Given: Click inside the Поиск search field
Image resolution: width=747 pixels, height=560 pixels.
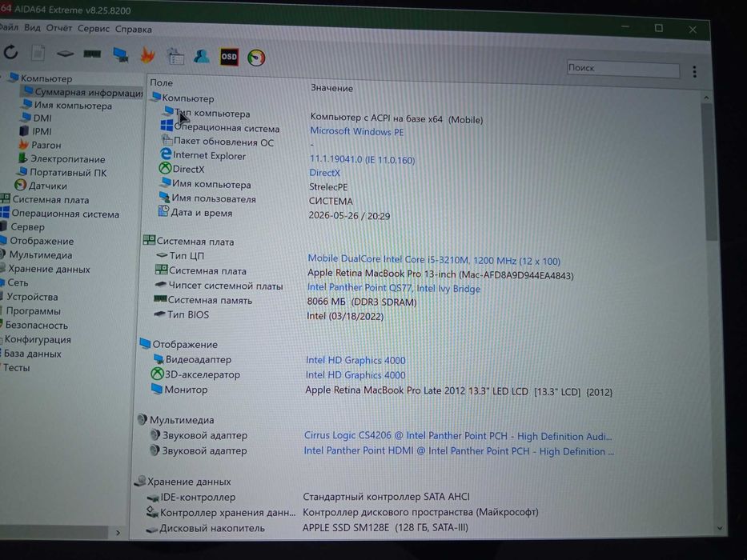Looking at the screenshot, I should point(623,69).
